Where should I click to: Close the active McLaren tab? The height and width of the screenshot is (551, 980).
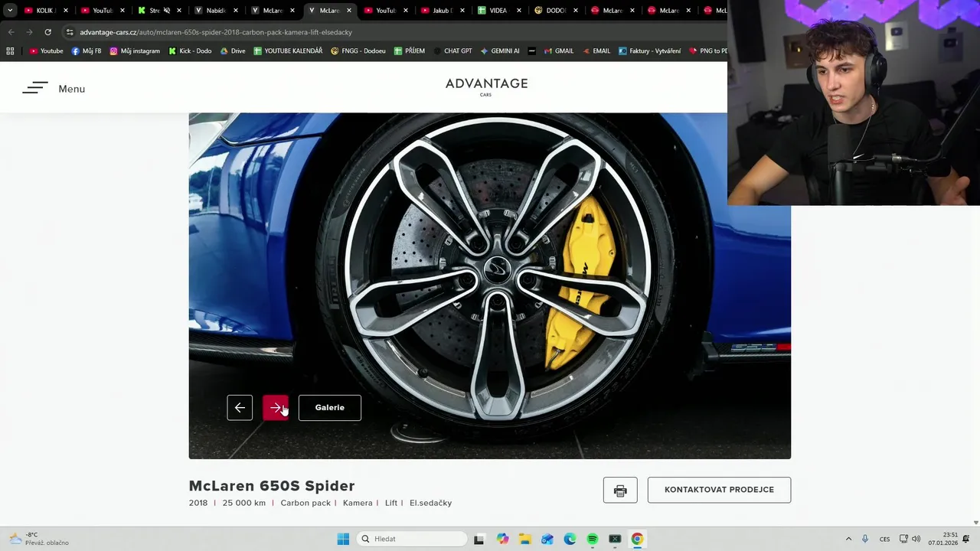click(349, 11)
